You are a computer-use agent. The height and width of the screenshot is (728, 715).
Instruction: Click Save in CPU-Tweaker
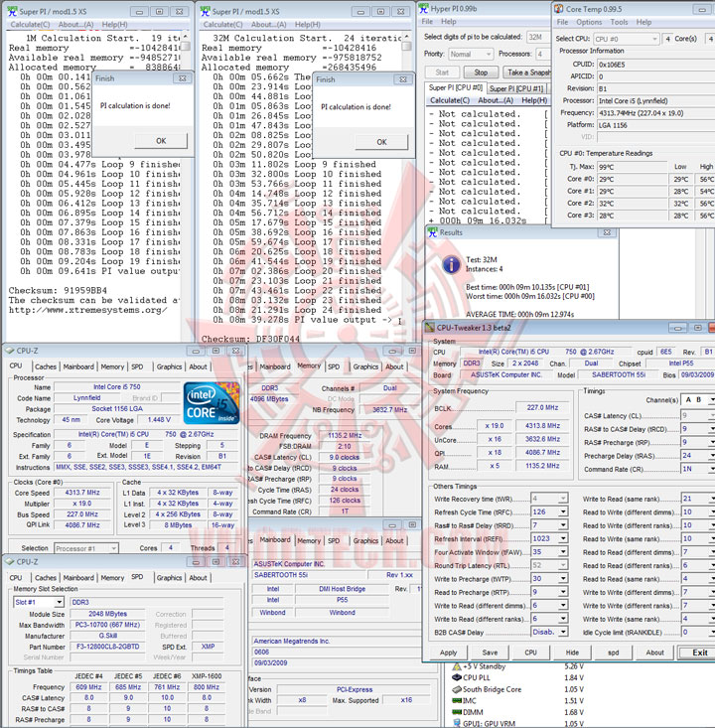490,653
